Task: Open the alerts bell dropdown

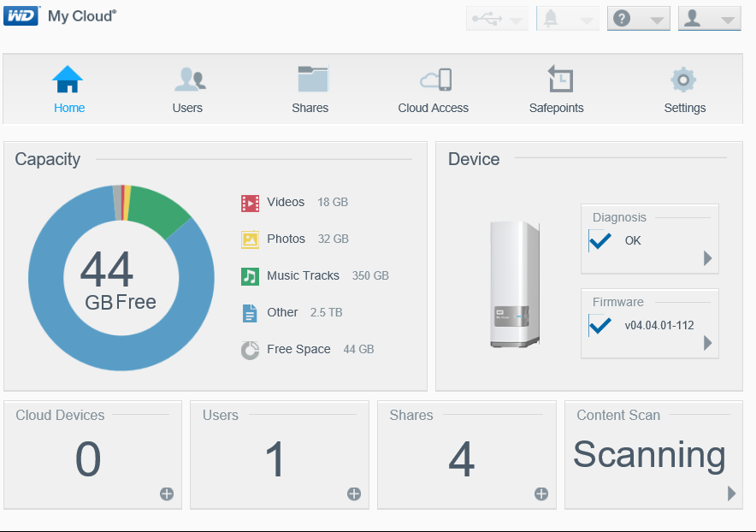Action: [568, 19]
